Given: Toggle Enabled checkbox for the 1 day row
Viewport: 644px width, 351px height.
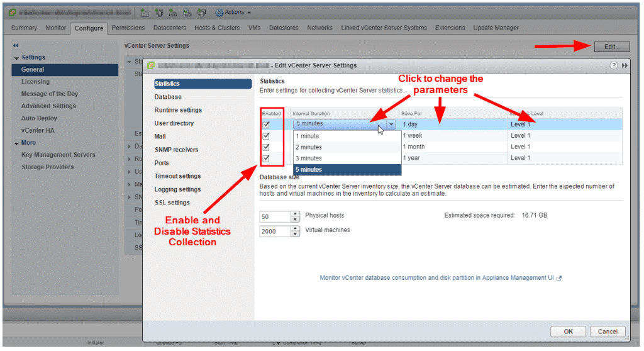Looking at the screenshot, I should [x=266, y=125].
